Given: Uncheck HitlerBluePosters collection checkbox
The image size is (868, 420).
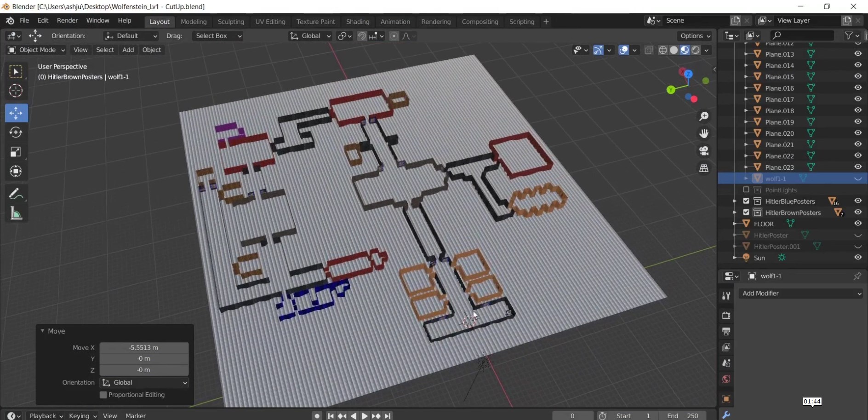Looking at the screenshot, I should [746, 201].
